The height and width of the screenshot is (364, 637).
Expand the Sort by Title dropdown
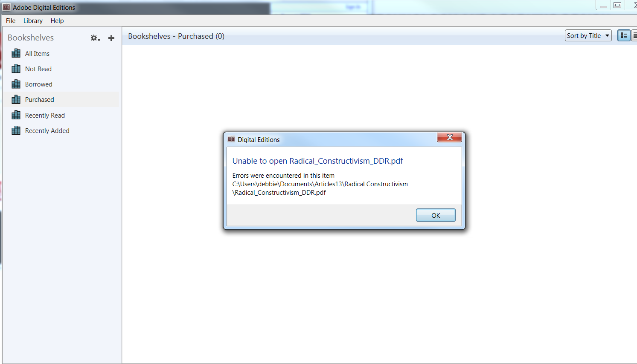(588, 35)
